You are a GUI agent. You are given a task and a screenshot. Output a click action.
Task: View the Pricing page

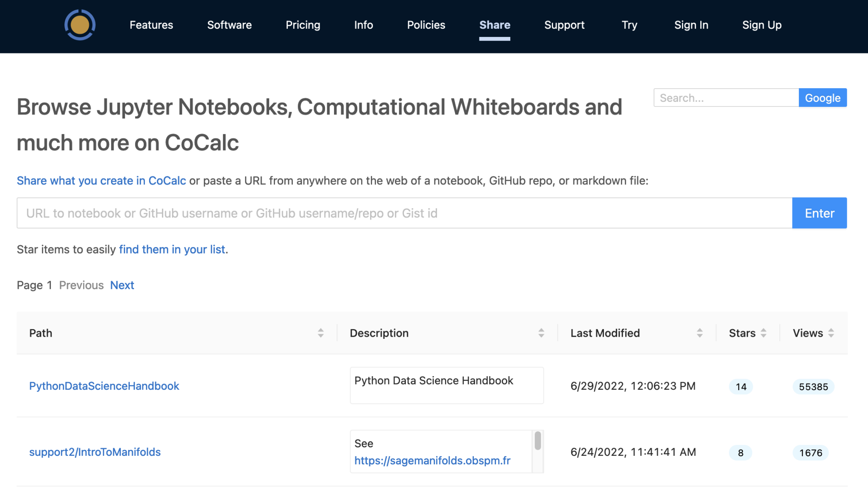[303, 25]
